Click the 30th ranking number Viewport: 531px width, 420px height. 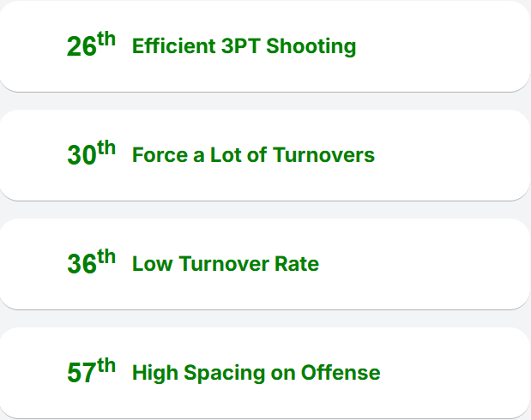click(81, 157)
